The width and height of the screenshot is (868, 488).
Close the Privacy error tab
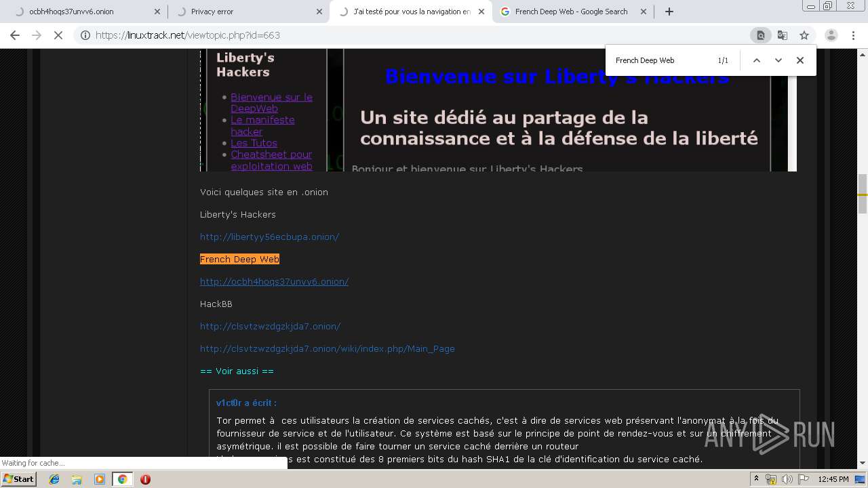pos(319,12)
